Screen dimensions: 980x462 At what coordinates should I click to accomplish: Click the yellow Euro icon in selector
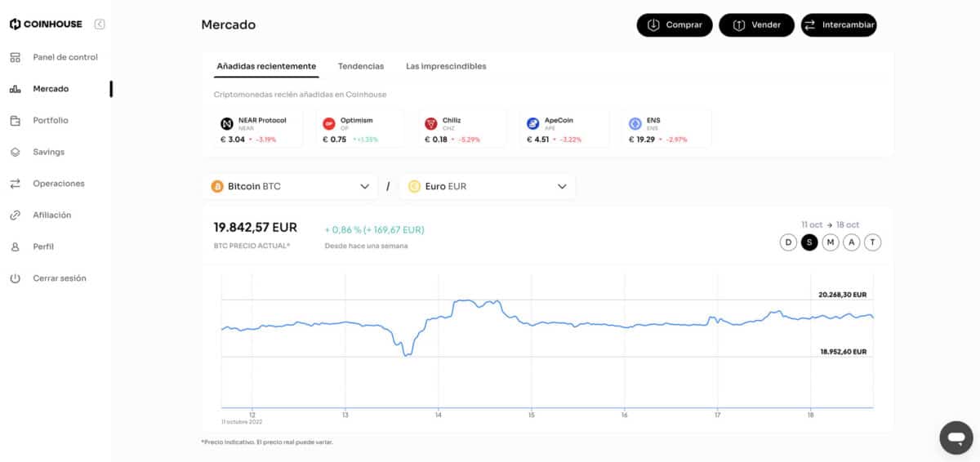414,186
